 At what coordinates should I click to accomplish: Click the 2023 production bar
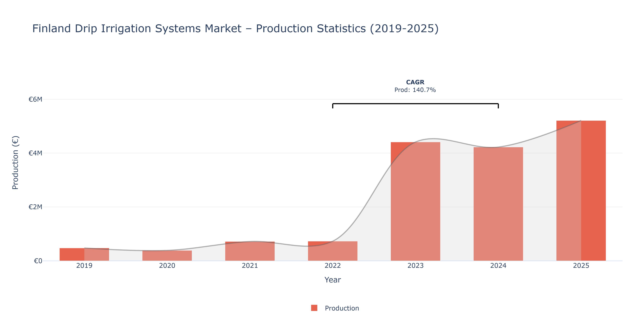tap(415, 202)
